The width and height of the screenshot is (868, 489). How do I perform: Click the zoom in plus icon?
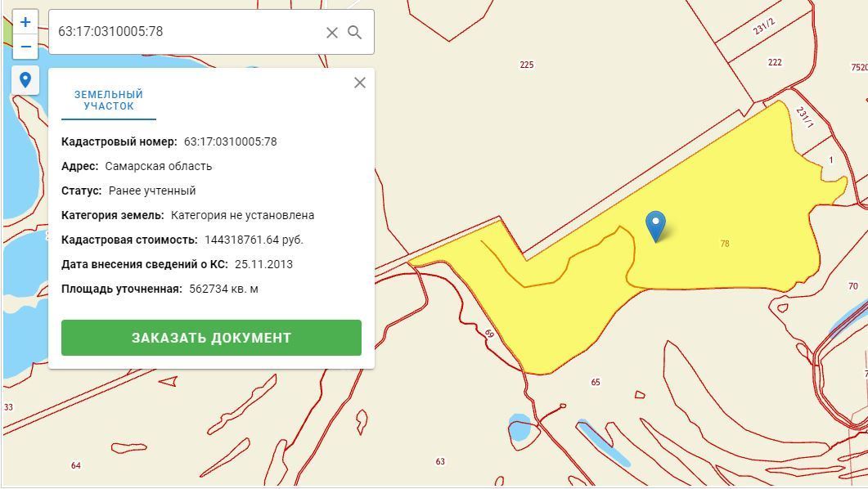pyautogui.click(x=25, y=21)
